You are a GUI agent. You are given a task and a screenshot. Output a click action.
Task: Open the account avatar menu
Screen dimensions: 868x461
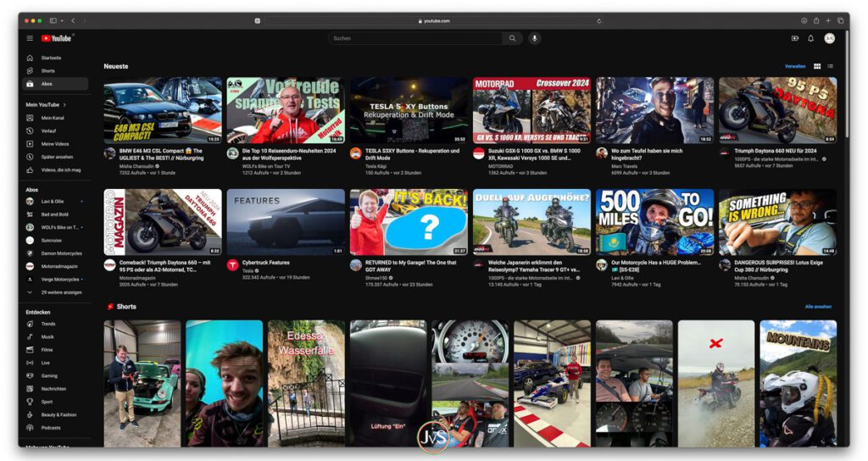click(829, 38)
